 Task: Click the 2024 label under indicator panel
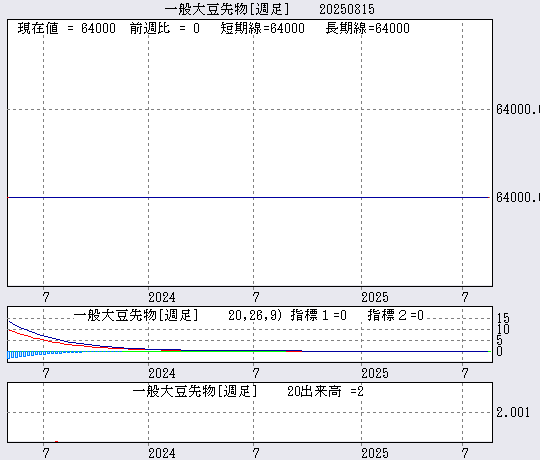click(x=162, y=373)
